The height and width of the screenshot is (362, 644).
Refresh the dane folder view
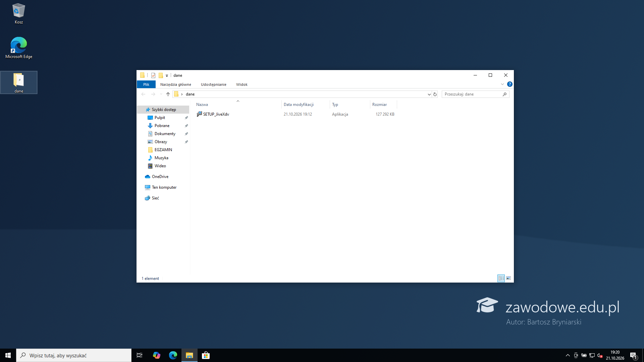point(435,94)
